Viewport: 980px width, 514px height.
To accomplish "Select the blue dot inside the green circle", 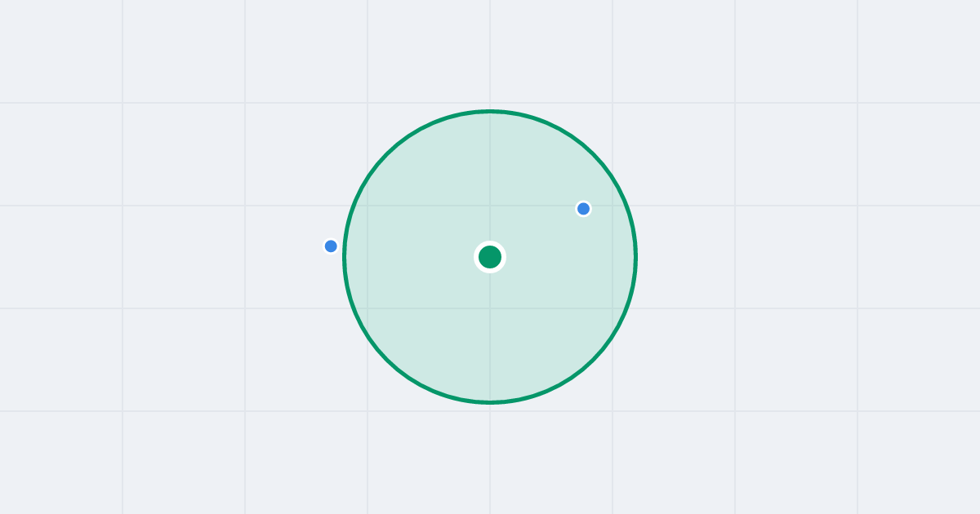I will tap(583, 209).
